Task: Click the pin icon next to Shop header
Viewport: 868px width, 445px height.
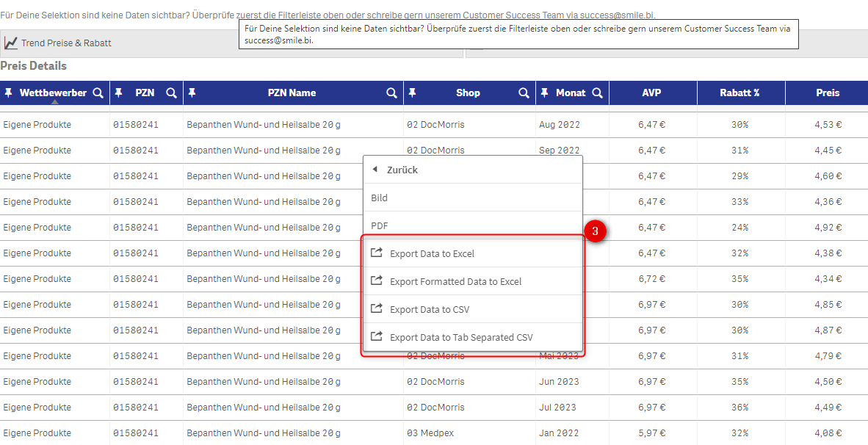Action: pos(412,93)
